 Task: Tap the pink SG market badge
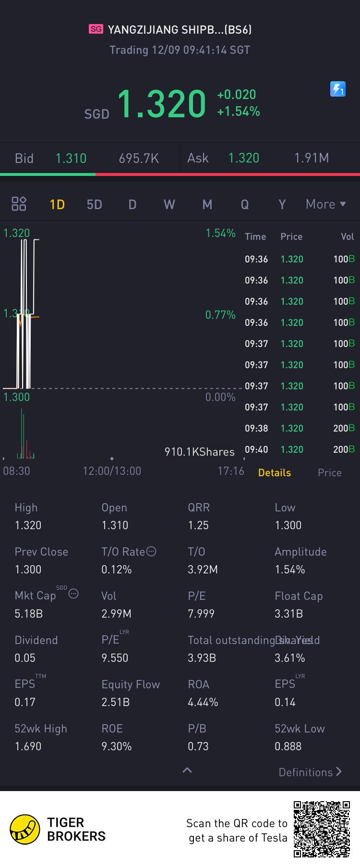point(96,29)
